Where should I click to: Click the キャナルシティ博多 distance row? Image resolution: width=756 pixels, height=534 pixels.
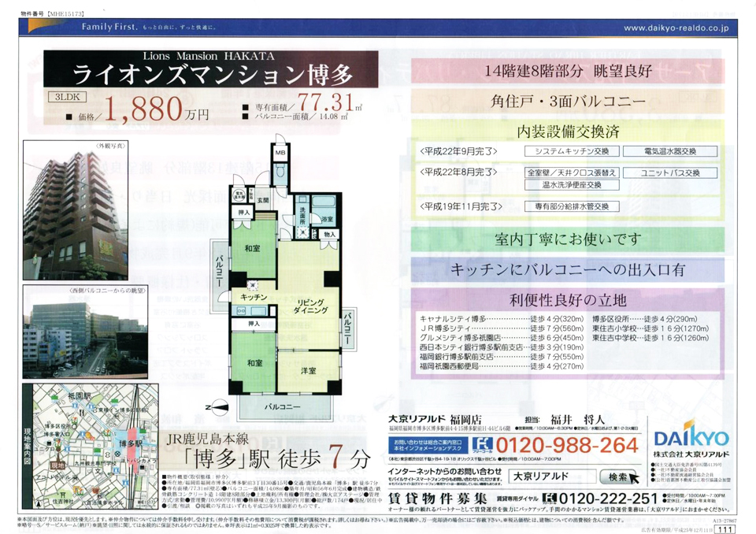[x=502, y=319]
